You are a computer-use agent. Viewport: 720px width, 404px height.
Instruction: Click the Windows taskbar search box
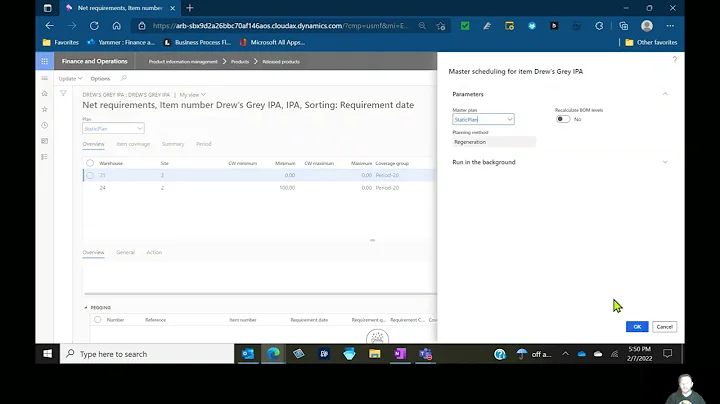coord(147,354)
